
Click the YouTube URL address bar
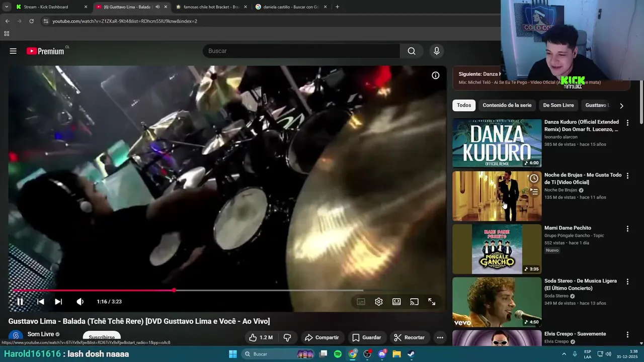coord(272,21)
